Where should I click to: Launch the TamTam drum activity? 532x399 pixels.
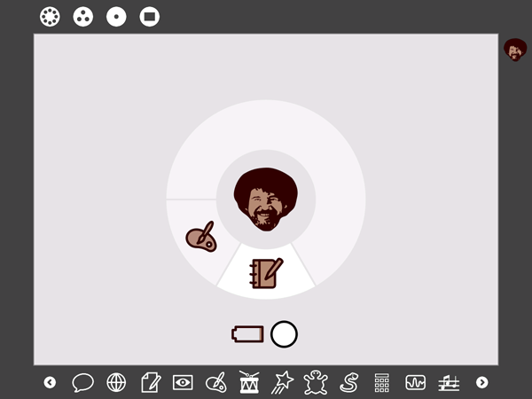tap(249, 382)
